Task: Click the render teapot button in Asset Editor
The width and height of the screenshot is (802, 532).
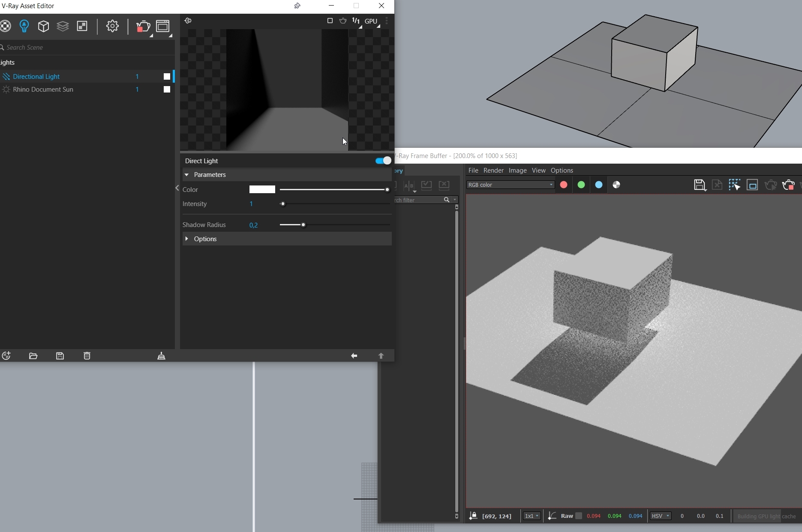Action: [x=143, y=27]
